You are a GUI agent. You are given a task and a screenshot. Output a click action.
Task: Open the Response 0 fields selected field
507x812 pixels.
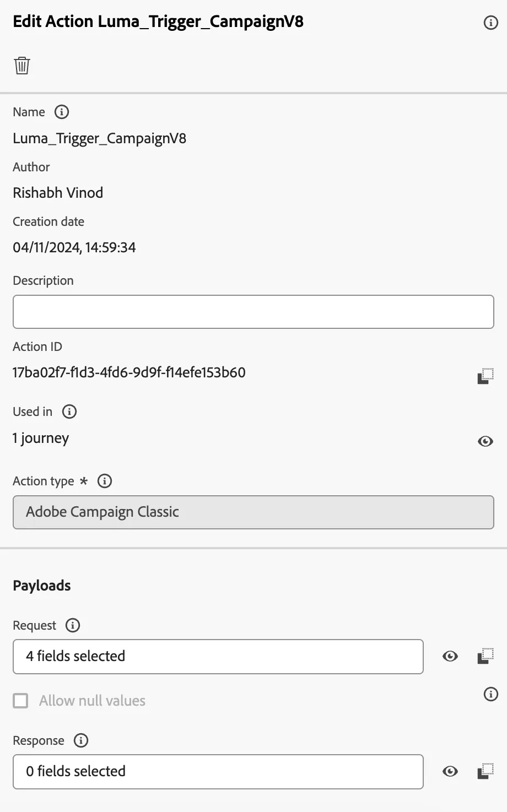pyautogui.click(x=218, y=772)
